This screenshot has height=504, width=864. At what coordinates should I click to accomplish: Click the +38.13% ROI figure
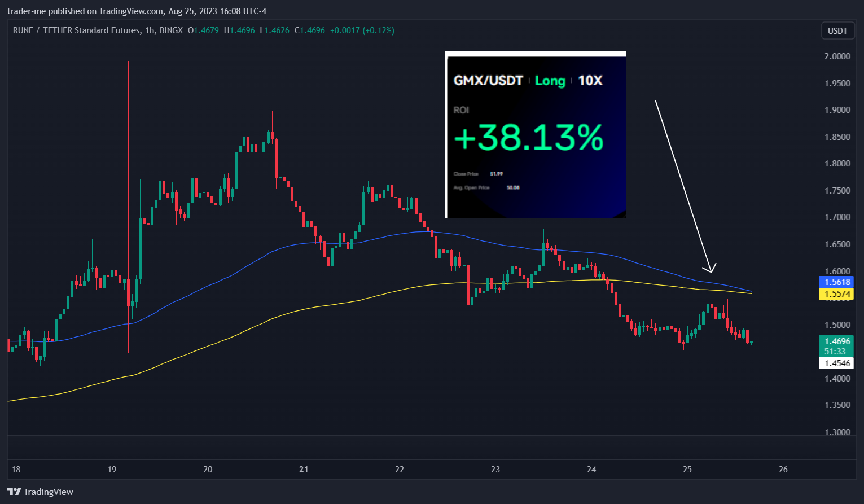click(529, 138)
